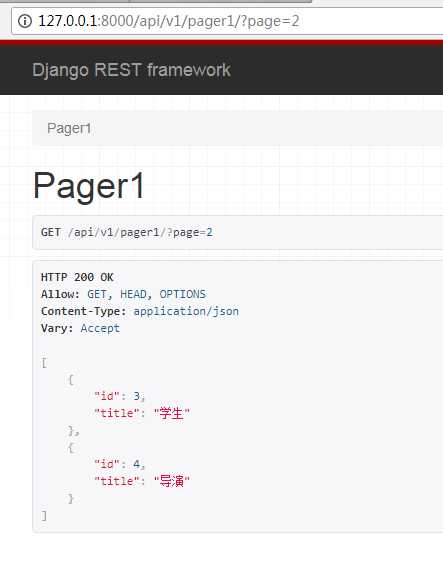The height and width of the screenshot is (578, 443).
Task: Click the site information icon in address bar
Action: point(25,21)
